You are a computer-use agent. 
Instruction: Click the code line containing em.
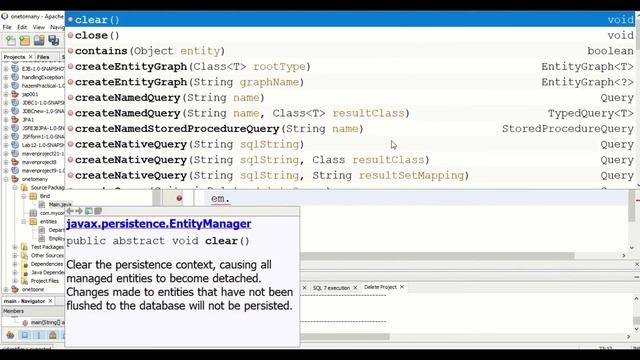[416, 199]
